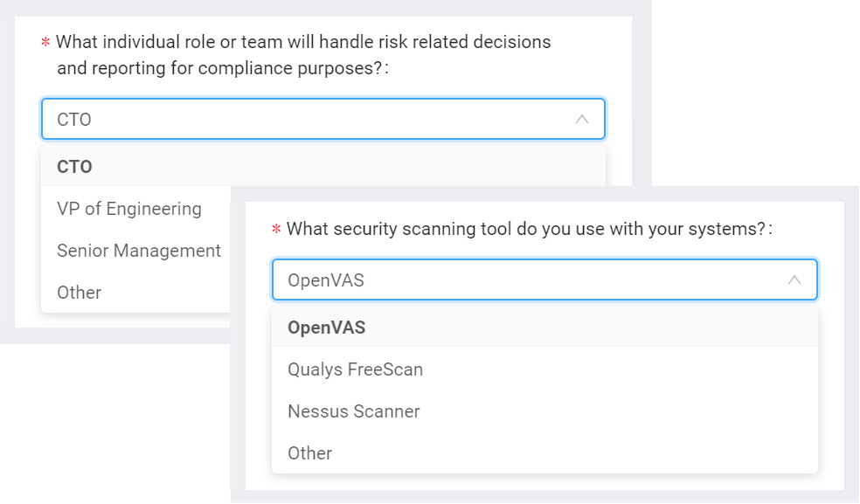
Task: Select the highlighted "CTO" option
Action: tap(74, 166)
